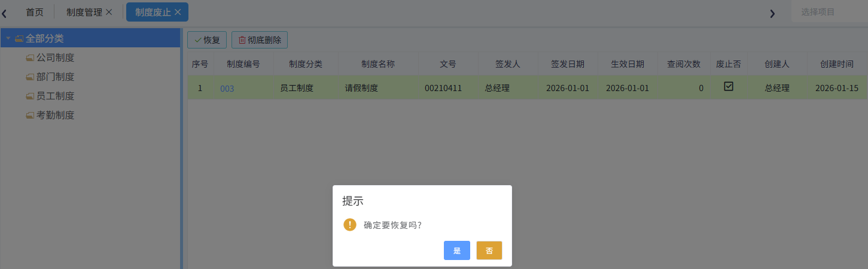The width and height of the screenshot is (868, 269).
Task: Switch to the 首页 tab
Action: tap(35, 12)
